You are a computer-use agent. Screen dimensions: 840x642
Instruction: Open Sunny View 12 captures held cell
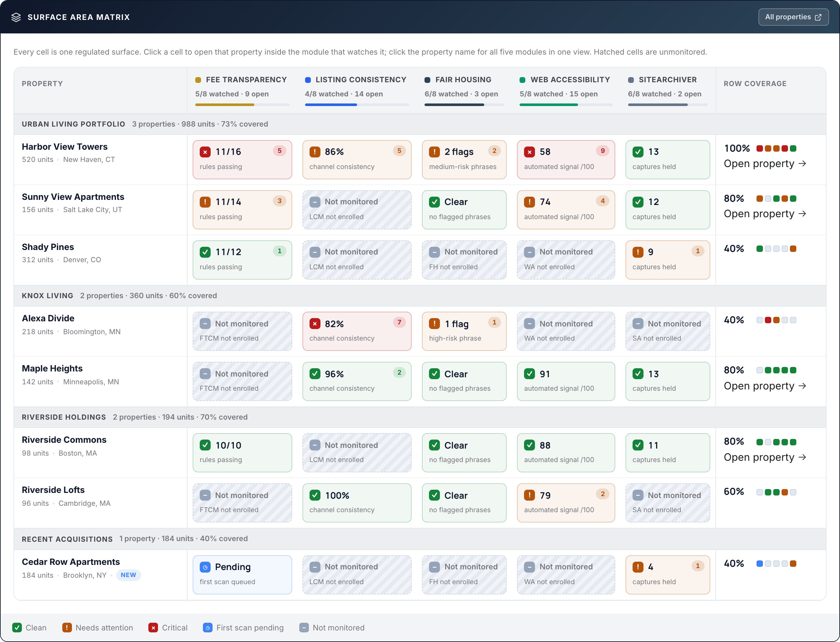[x=668, y=210]
